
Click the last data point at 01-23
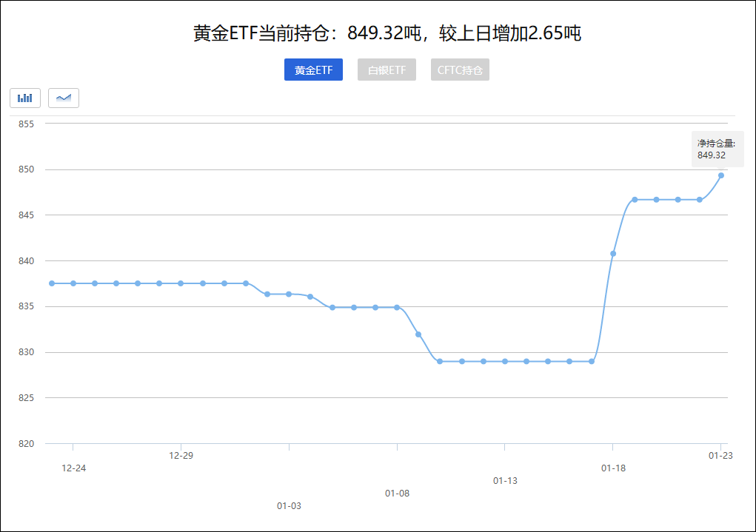point(721,175)
